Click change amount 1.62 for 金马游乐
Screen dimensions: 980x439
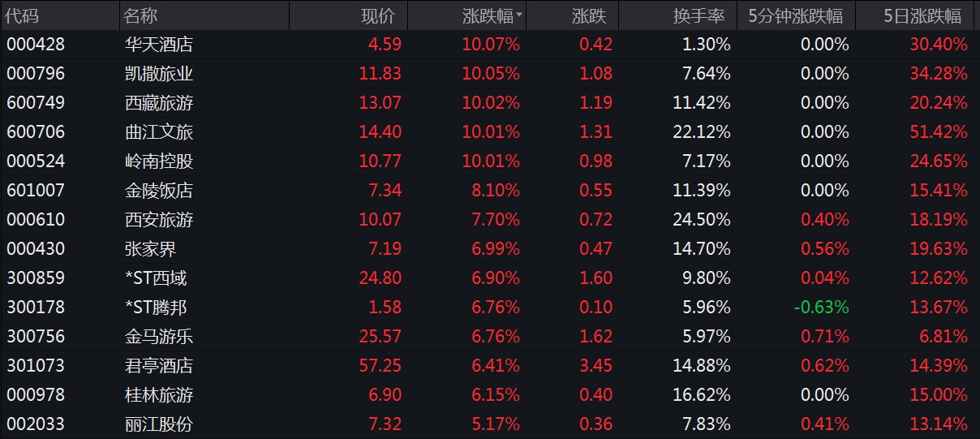[x=596, y=337]
